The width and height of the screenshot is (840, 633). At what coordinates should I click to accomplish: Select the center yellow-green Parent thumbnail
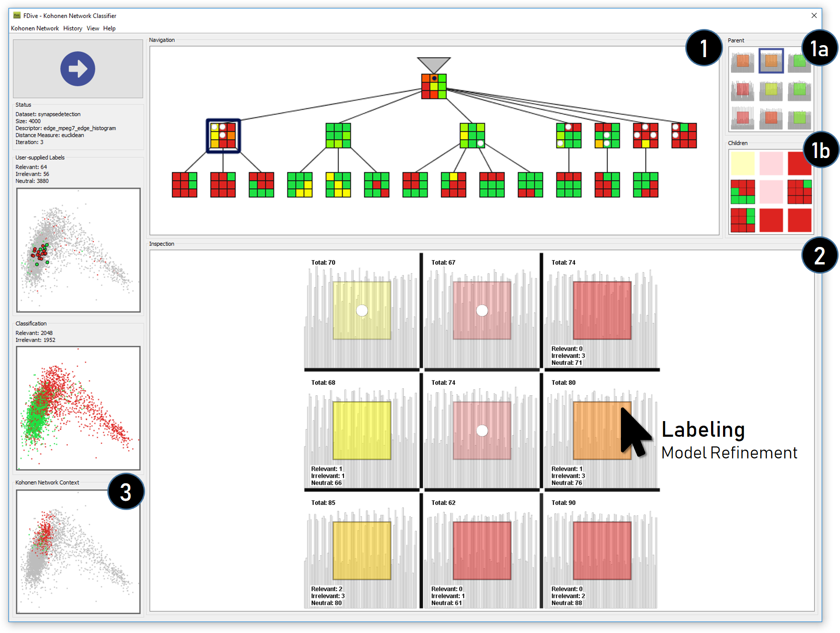[771, 89]
